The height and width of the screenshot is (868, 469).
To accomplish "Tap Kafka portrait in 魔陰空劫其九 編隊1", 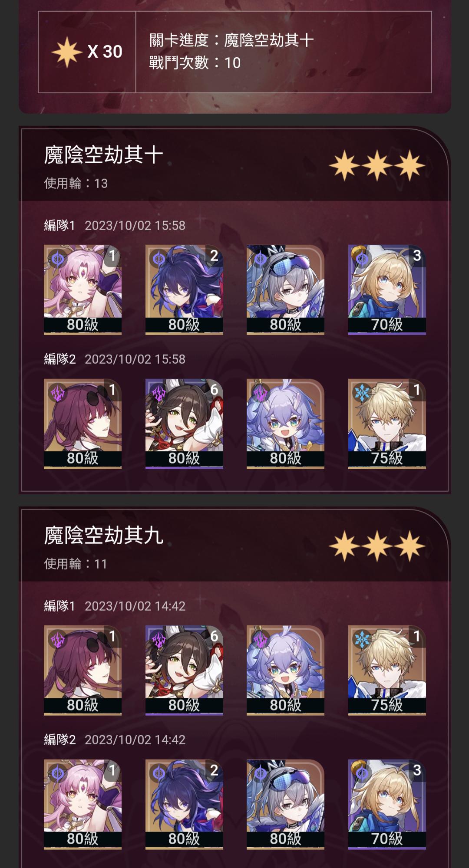I will (x=83, y=670).
